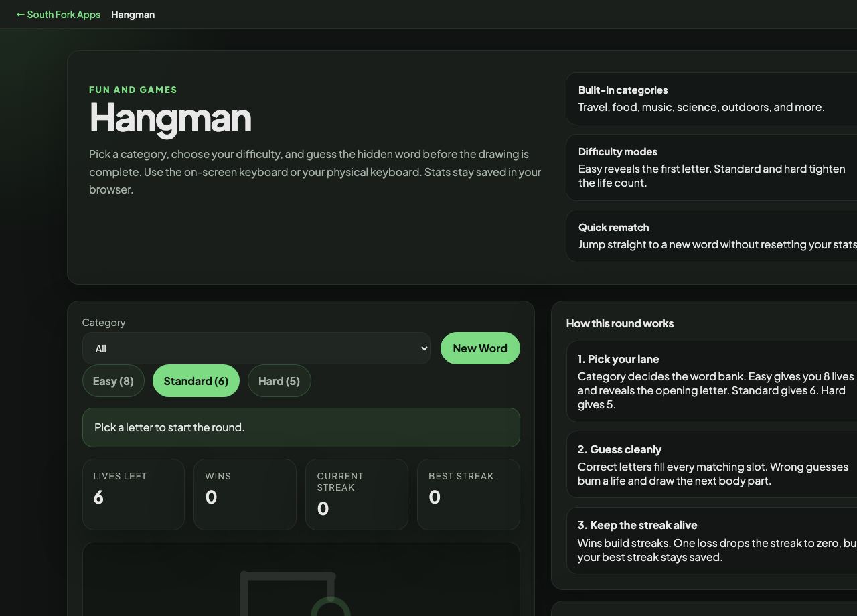The image size is (857, 616).
Task: Click the Built-in categories card
Action: click(711, 99)
